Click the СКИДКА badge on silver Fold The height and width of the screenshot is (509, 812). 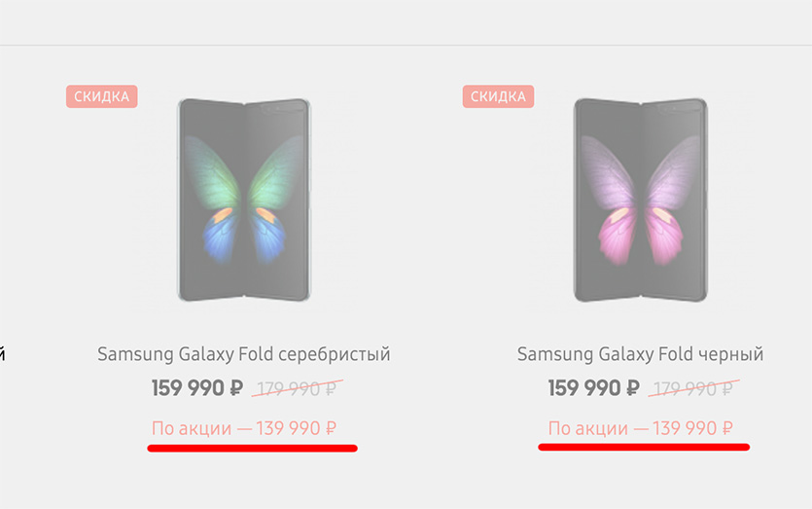pyautogui.click(x=102, y=96)
